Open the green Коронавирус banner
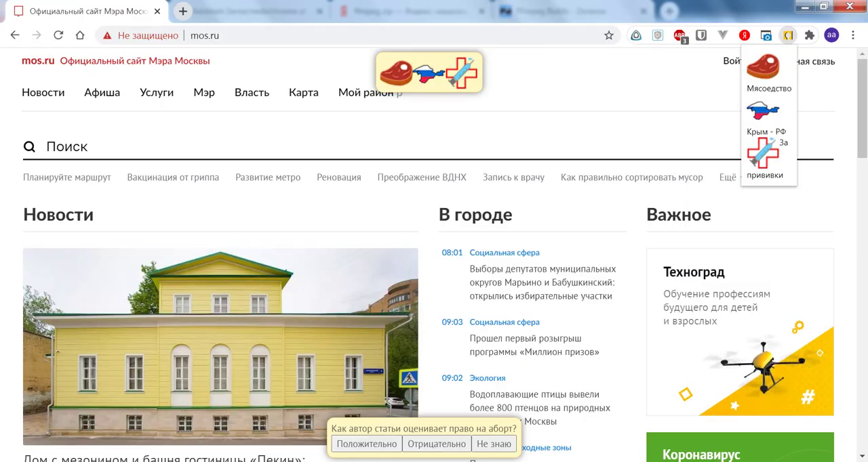This screenshot has height=462, width=868. pos(740,447)
